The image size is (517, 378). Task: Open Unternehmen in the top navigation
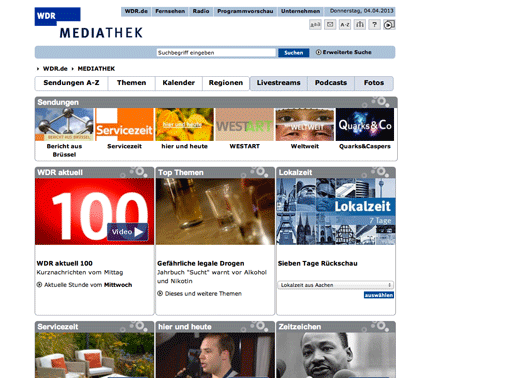pyautogui.click(x=300, y=11)
